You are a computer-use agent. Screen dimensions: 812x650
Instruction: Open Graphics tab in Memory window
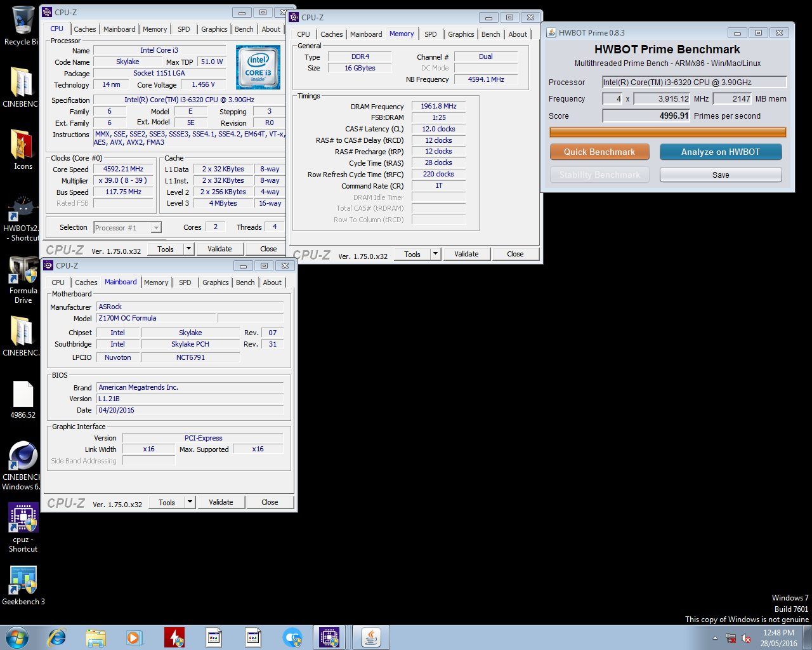pyautogui.click(x=461, y=34)
